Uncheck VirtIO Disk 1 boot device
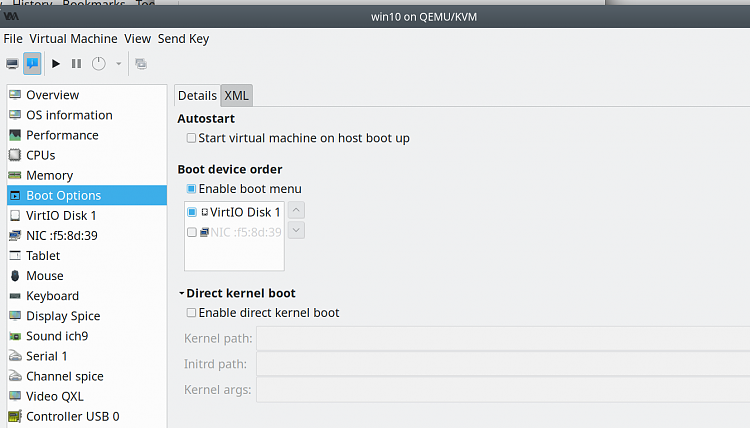The width and height of the screenshot is (750, 428). (x=192, y=212)
